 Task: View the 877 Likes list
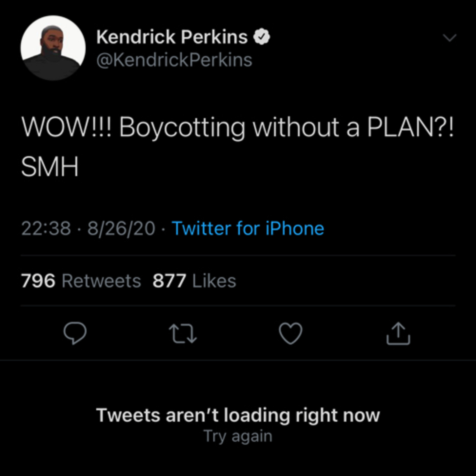pyautogui.click(x=194, y=281)
